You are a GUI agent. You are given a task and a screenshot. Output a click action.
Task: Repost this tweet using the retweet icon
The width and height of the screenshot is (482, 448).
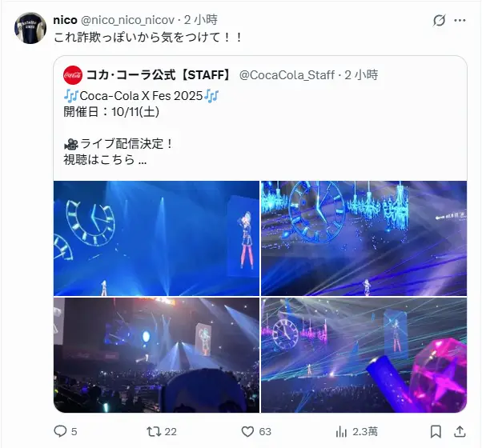(154, 431)
